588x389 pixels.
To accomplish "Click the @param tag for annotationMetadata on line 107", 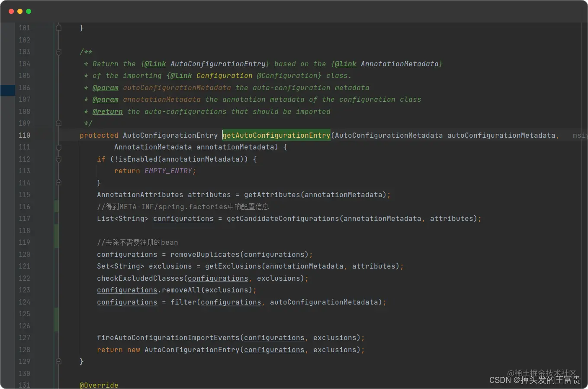I will pos(106,100).
